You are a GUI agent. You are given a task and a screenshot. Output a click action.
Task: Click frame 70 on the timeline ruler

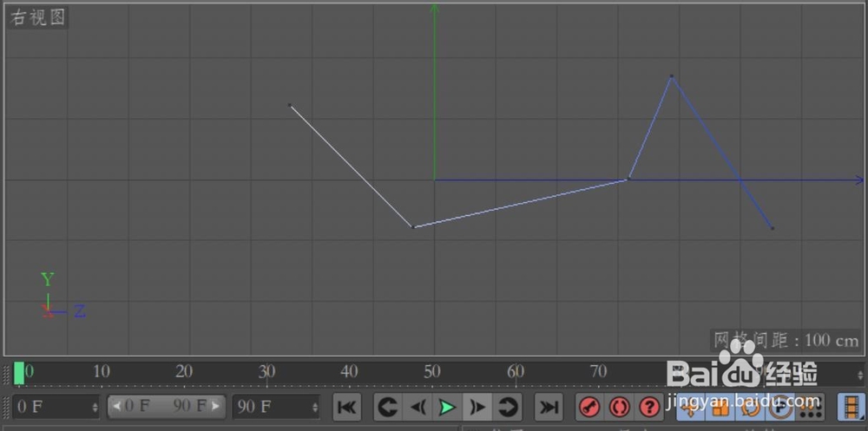pos(598,372)
